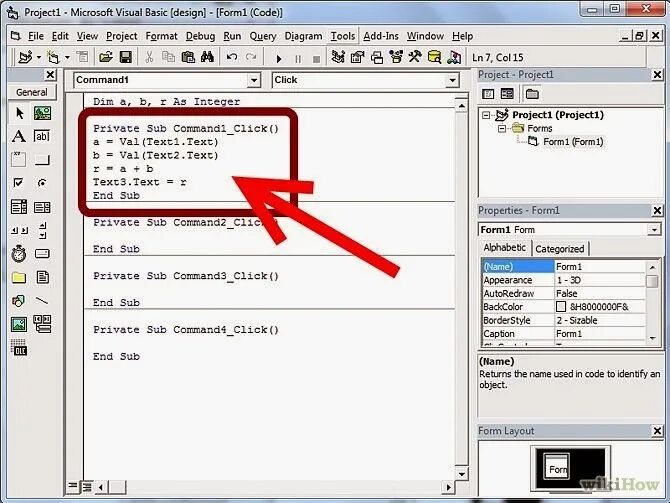Click the General toolbox tab
The image size is (670, 503).
tap(31, 92)
